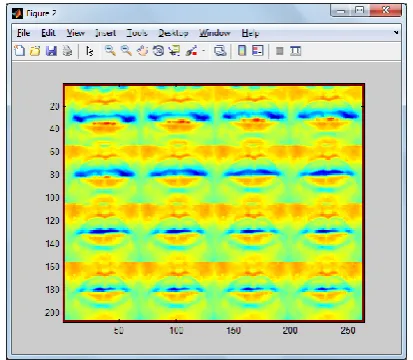Enable the Pan hand tool
The image size is (413, 360).
point(143,51)
